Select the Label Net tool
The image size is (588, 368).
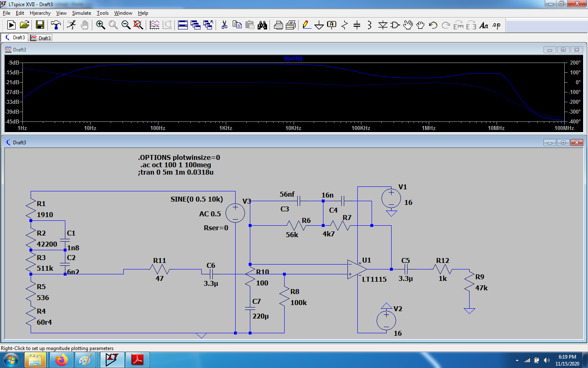pyautogui.click(x=332, y=25)
